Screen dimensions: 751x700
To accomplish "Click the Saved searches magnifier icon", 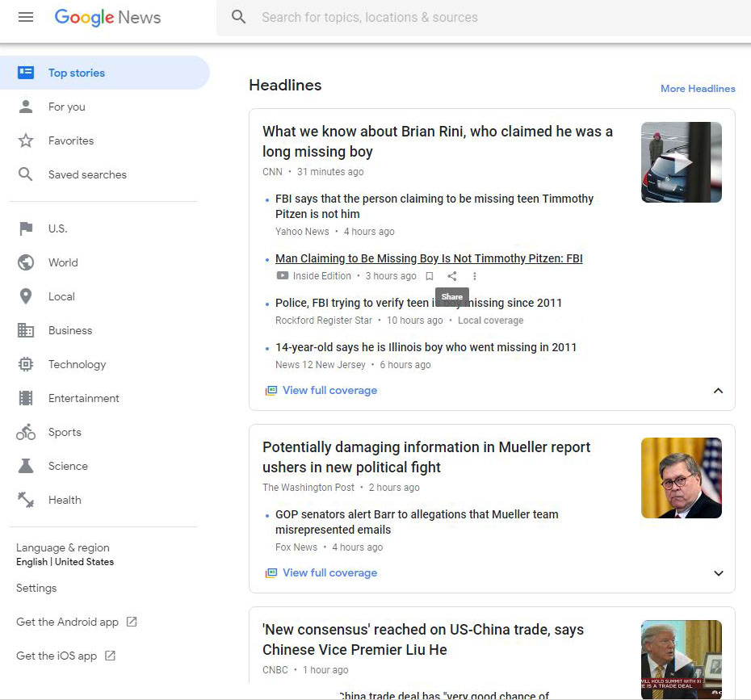I will [26, 174].
